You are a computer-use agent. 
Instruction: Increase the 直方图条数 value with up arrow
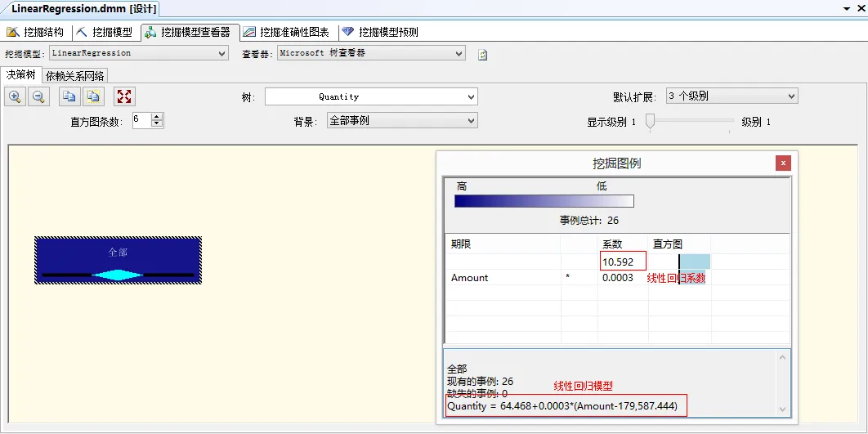click(x=157, y=117)
